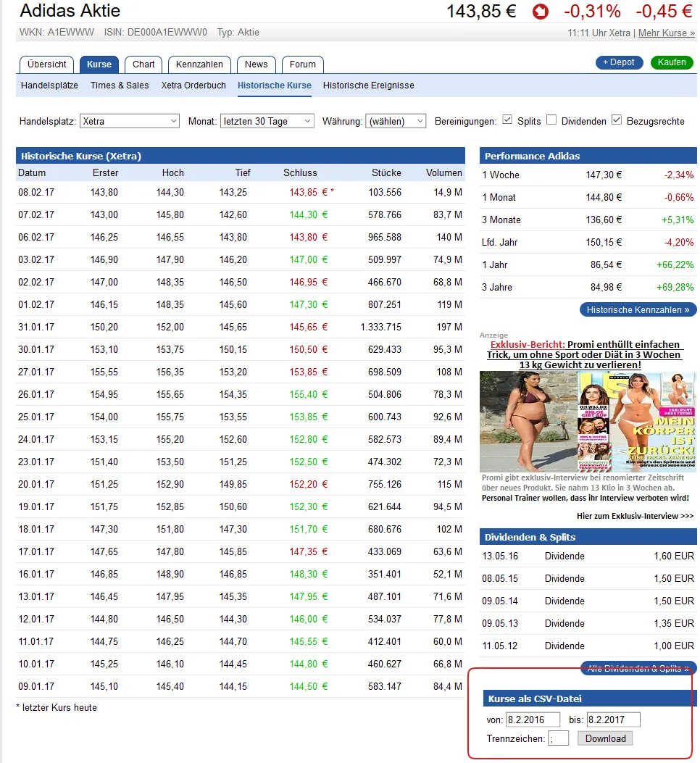Screen dimensions: 700x763
Task: Click the Hoch column header
Action: tap(172, 172)
